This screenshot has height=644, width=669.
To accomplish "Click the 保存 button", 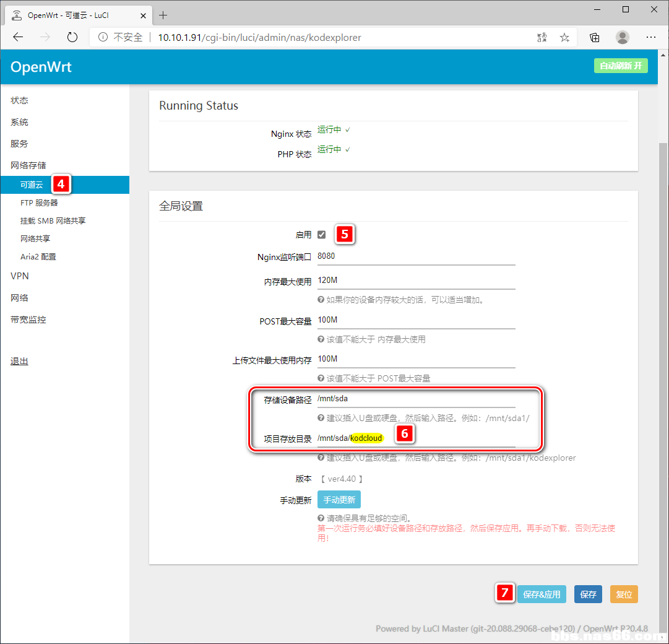I will [x=588, y=594].
